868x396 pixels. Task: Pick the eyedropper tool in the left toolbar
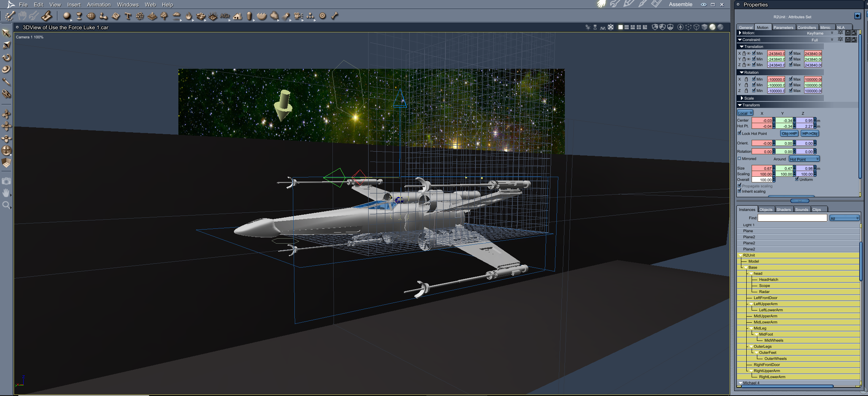pos(6,82)
